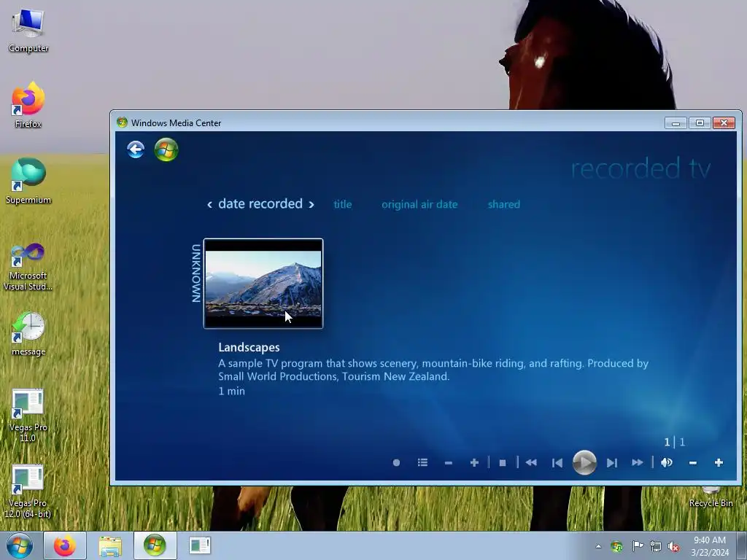Open the message desktop shortcut

point(28,334)
